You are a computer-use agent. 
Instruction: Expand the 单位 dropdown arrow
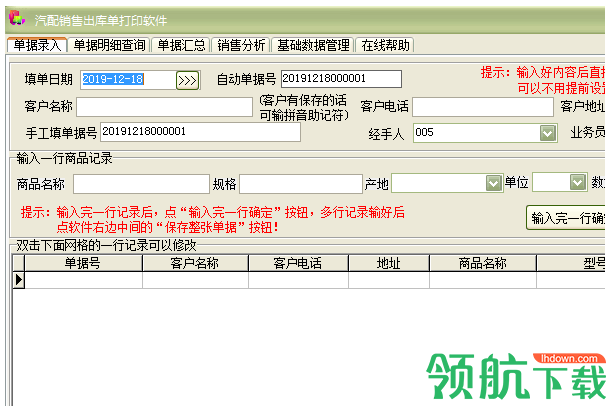pyautogui.click(x=577, y=182)
